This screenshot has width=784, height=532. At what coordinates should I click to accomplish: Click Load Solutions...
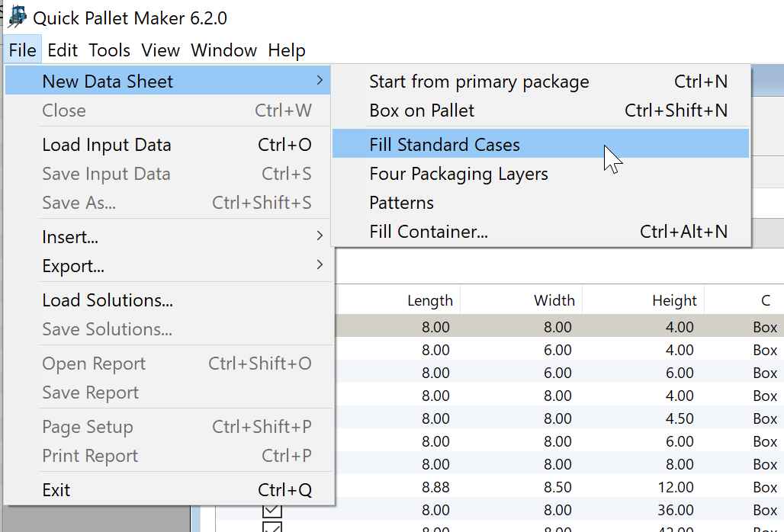[x=168, y=300]
